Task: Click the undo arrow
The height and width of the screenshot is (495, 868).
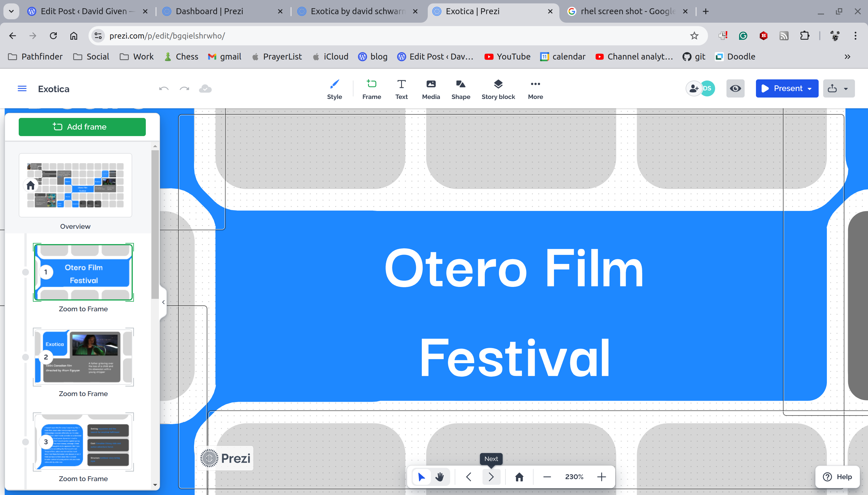Action: [x=164, y=89]
